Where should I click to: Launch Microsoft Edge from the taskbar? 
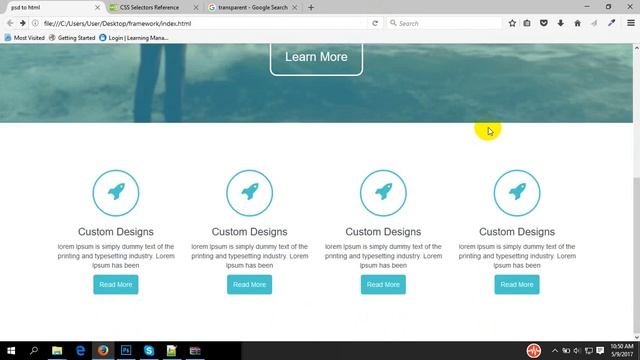pos(80,351)
